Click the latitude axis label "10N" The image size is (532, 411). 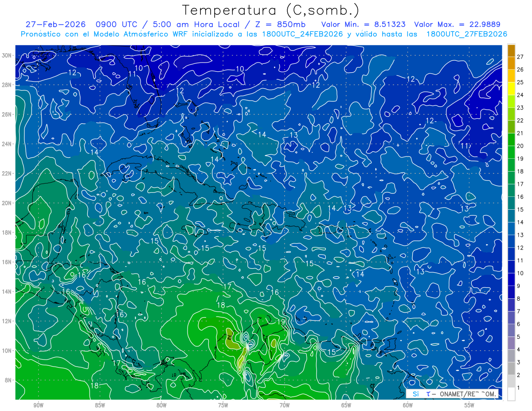(x=7, y=351)
